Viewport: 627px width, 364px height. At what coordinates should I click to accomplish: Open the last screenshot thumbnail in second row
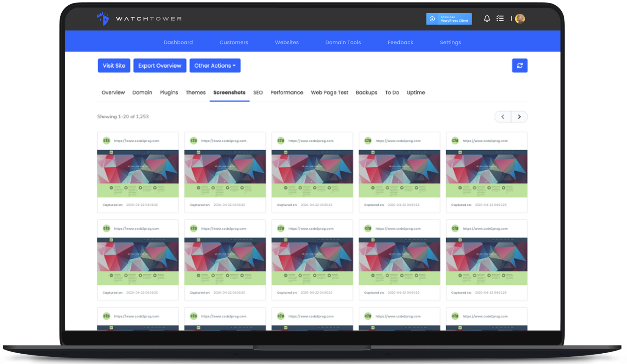[x=486, y=261]
